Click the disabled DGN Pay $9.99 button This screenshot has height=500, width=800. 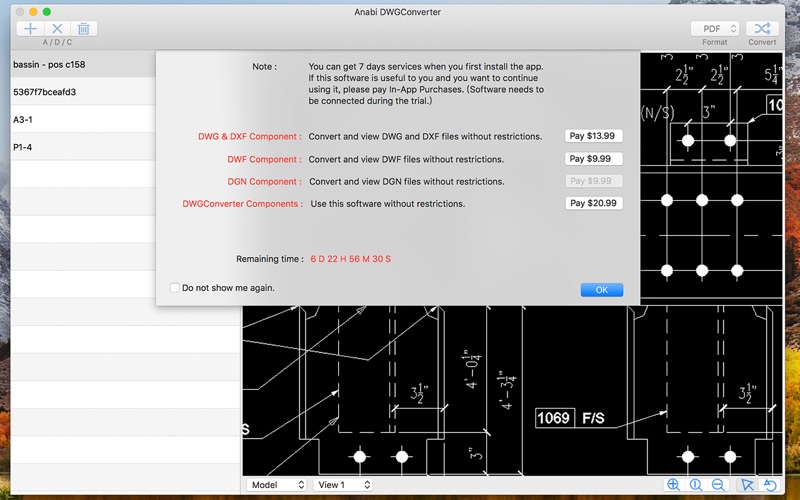(x=593, y=181)
